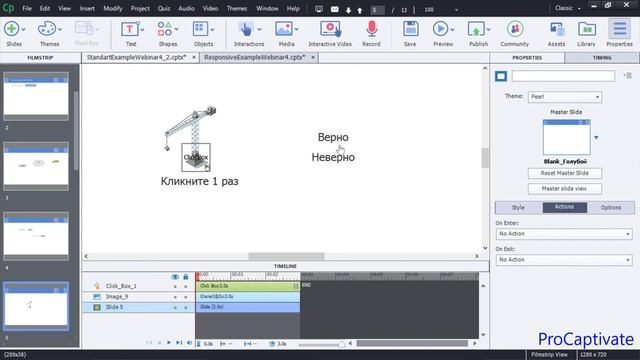Toggle lock of Slide 5 layer
The width and height of the screenshot is (640, 360).
tap(186, 308)
